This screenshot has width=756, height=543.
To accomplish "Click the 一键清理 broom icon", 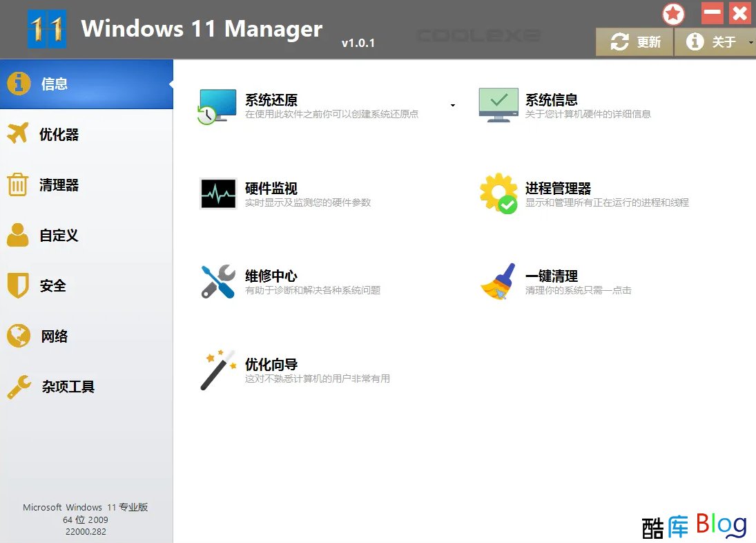I will 498,281.
